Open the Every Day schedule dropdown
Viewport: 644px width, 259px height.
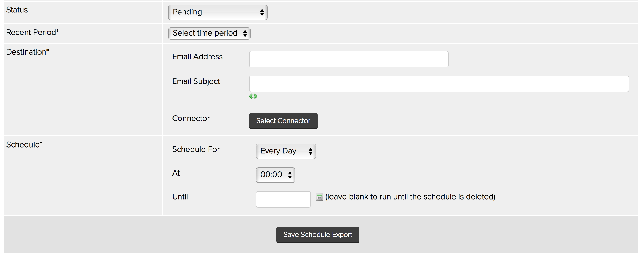286,151
